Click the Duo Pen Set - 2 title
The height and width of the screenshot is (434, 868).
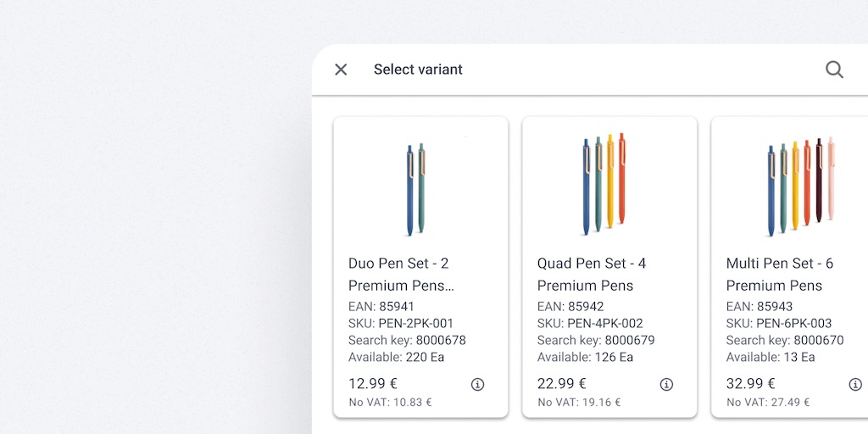pyautogui.click(x=398, y=264)
